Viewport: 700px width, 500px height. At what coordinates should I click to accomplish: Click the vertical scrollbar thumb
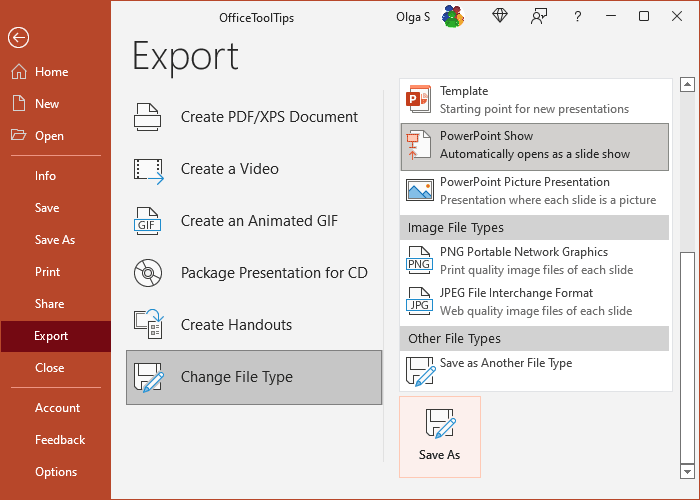687,358
